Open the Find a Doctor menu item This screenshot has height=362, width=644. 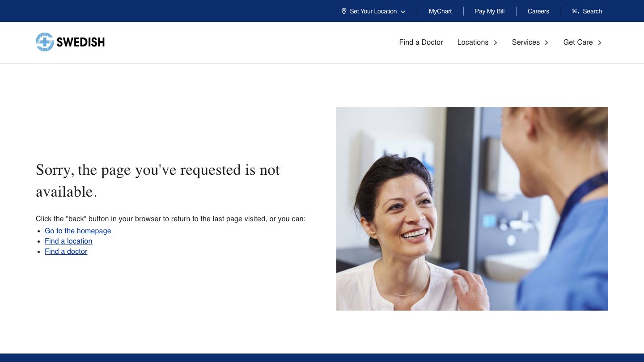tap(421, 42)
